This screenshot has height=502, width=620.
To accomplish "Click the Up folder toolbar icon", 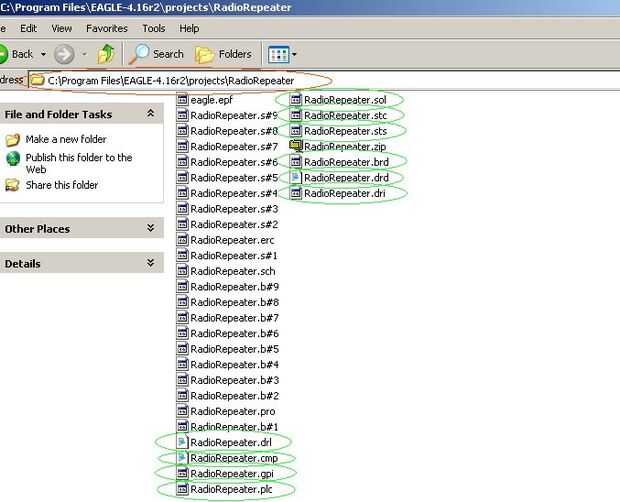I will [x=106, y=54].
